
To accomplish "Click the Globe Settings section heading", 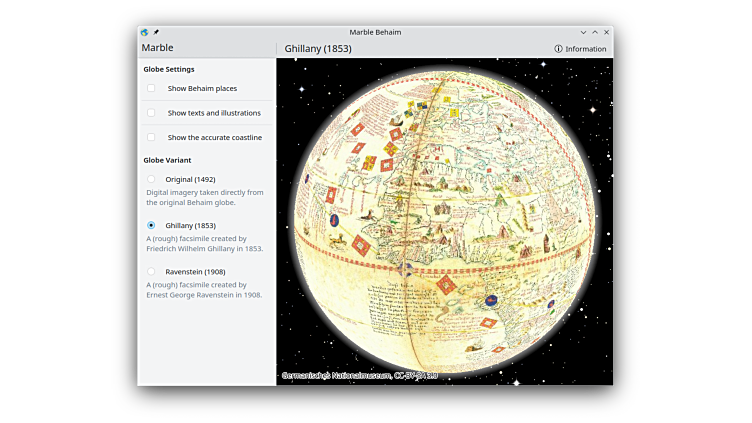I will pyautogui.click(x=168, y=69).
